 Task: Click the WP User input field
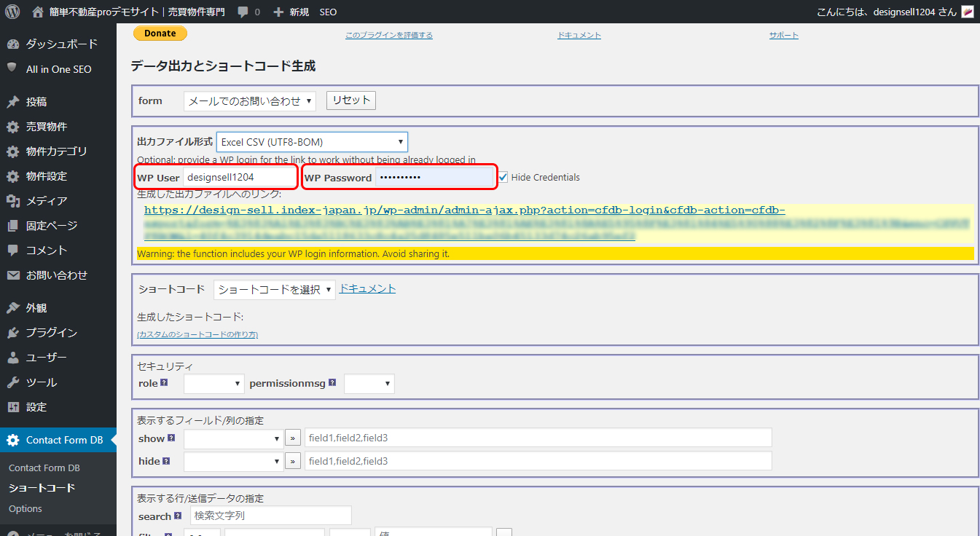point(239,177)
